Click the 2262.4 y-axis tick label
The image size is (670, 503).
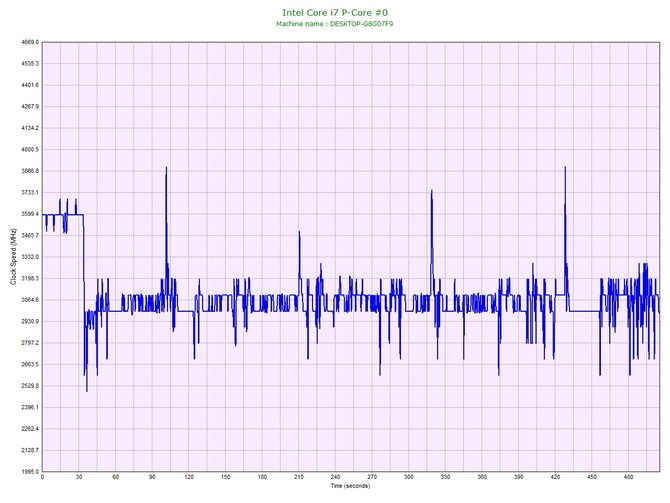[30, 429]
